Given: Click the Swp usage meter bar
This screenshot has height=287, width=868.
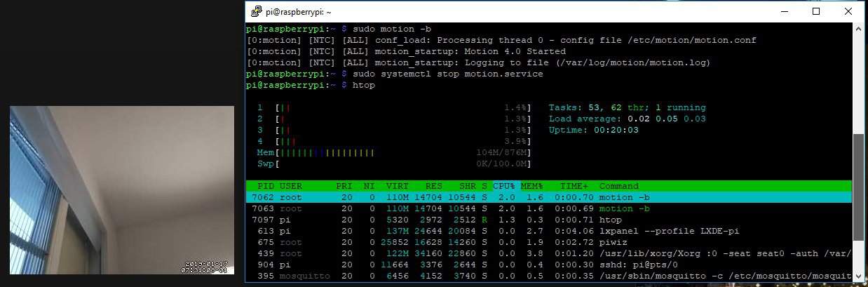Looking at the screenshot, I should (394, 163).
